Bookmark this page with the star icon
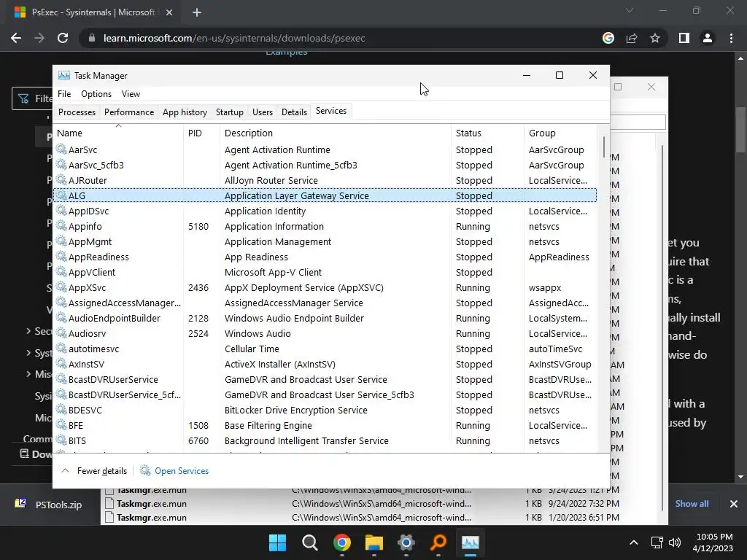This screenshot has height=560, width=747. coord(655,38)
